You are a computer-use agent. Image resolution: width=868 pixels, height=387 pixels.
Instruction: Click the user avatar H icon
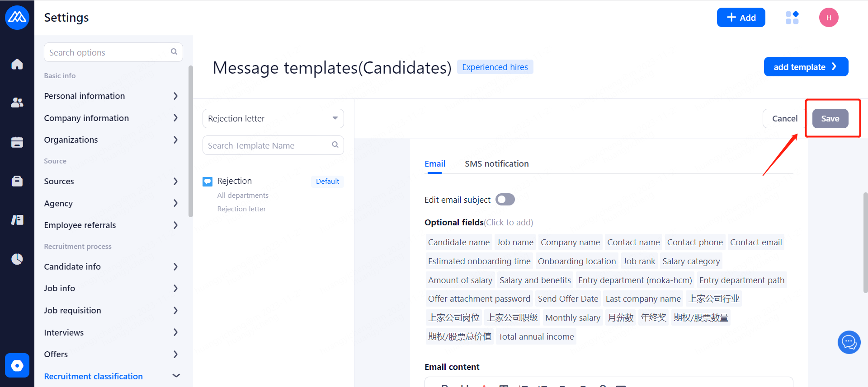coord(829,18)
